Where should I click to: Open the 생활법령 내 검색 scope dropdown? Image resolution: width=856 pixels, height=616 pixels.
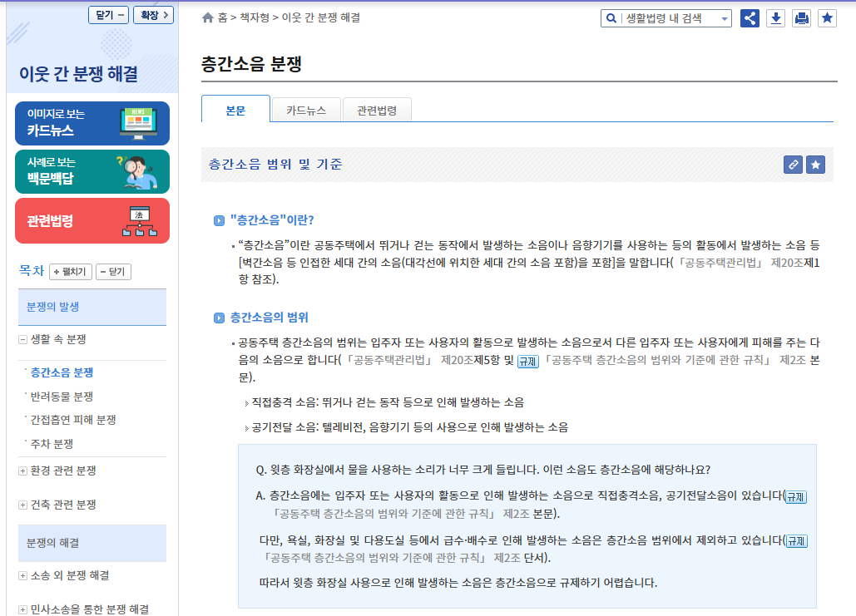[x=723, y=17]
